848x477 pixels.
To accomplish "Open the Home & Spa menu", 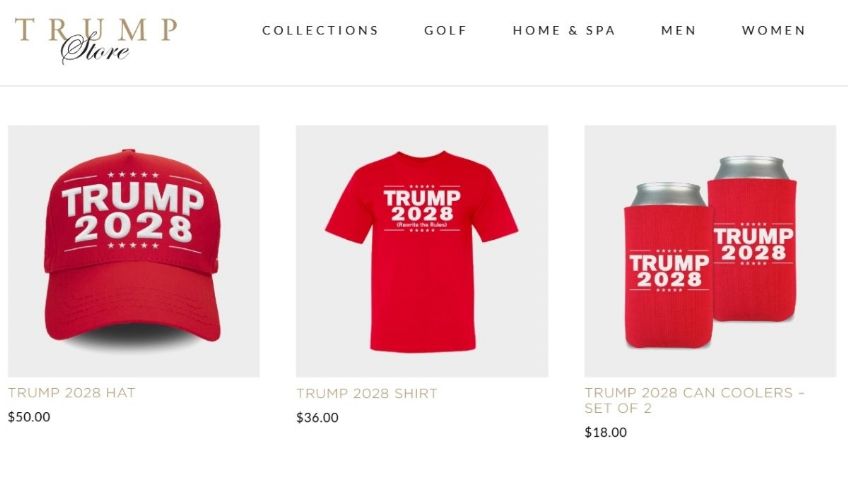I will coord(564,31).
